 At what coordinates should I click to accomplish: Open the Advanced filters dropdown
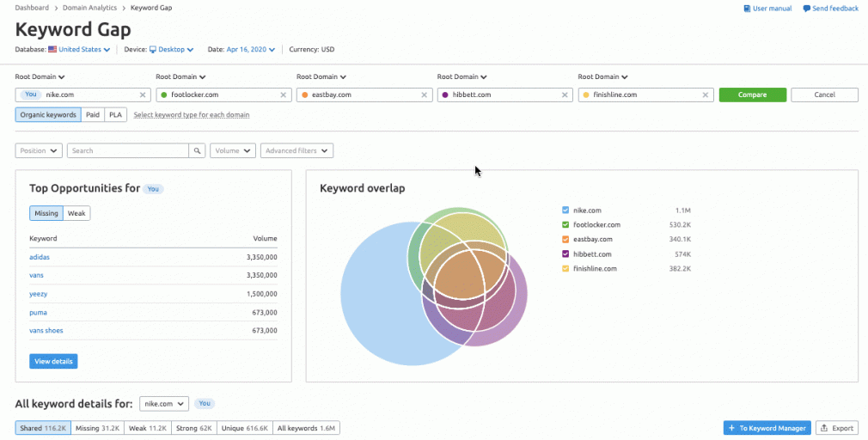tap(296, 150)
